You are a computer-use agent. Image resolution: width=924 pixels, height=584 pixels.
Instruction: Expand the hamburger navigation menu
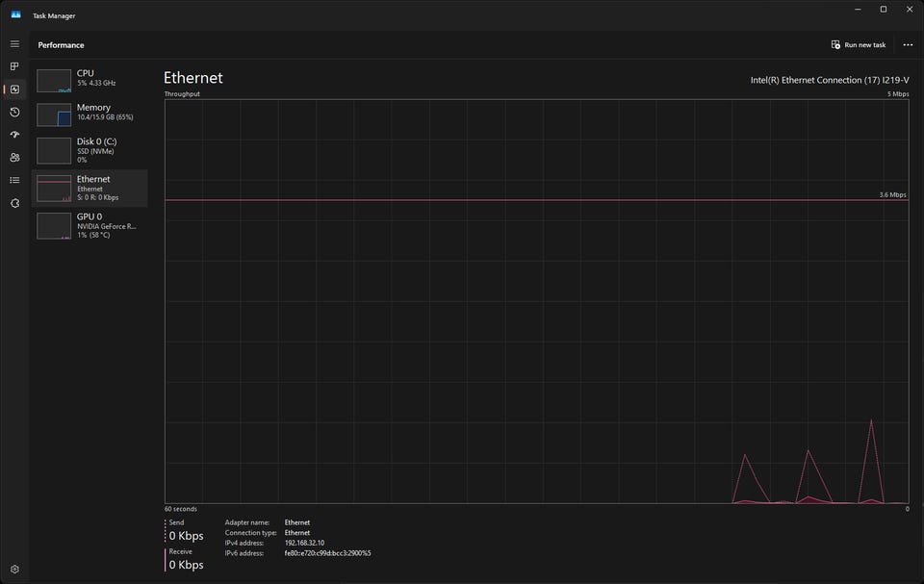pyautogui.click(x=14, y=44)
